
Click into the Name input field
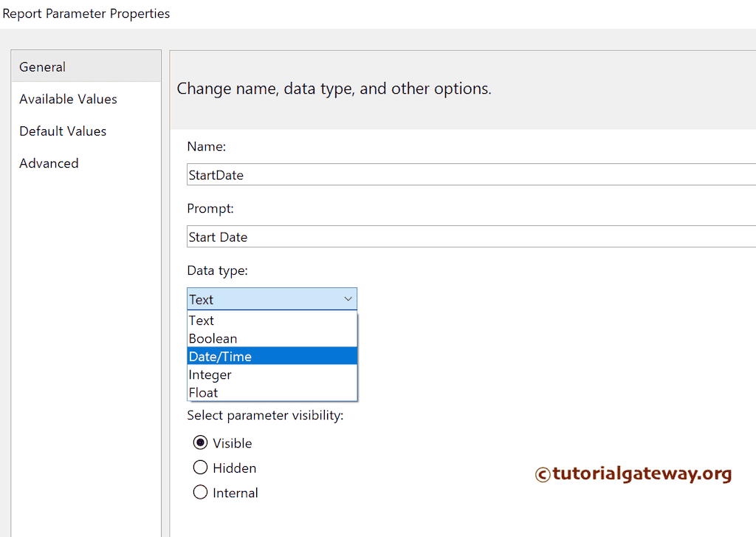click(x=369, y=174)
